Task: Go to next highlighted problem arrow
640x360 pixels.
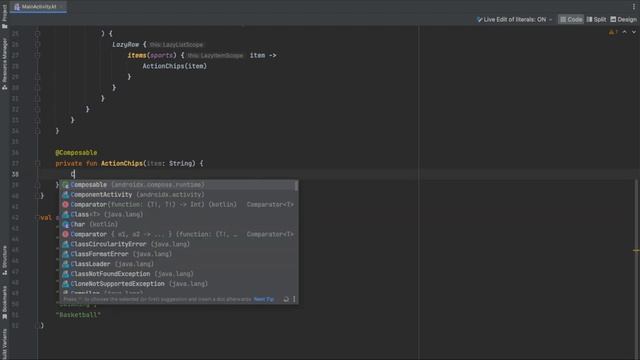Action: 634,32
